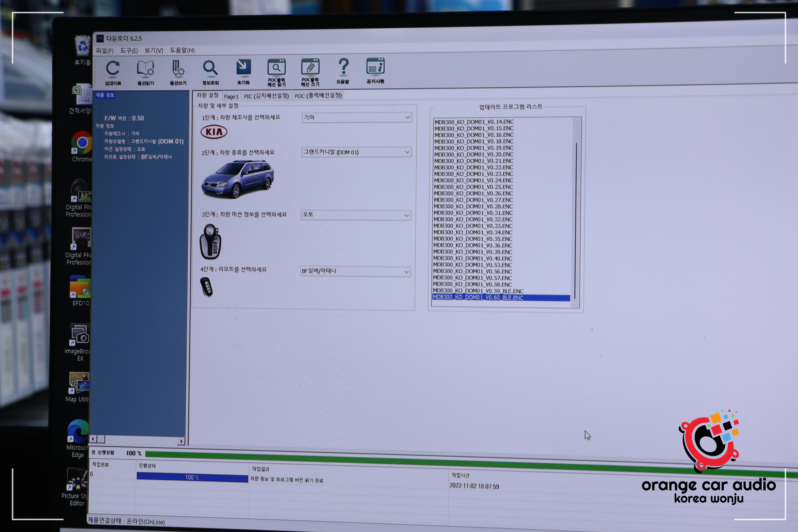The height and width of the screenshot is (532, 798).
Task: Select 차량모델명 : 그랜드카니발 (DOM 01) tree entry
Action: (144, 141)
